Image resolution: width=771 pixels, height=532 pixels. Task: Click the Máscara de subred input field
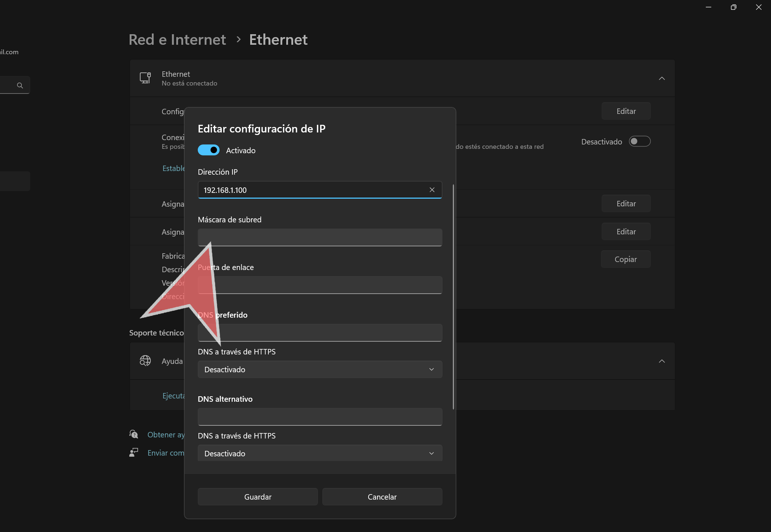tap(320, 237)
